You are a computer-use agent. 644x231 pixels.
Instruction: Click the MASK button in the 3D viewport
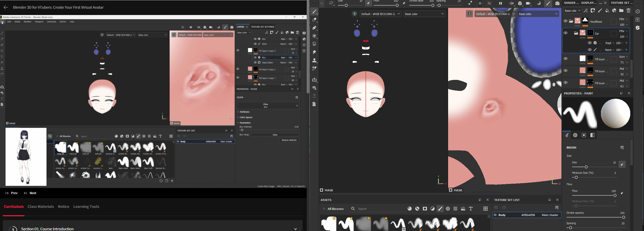[x=327, y=190]
